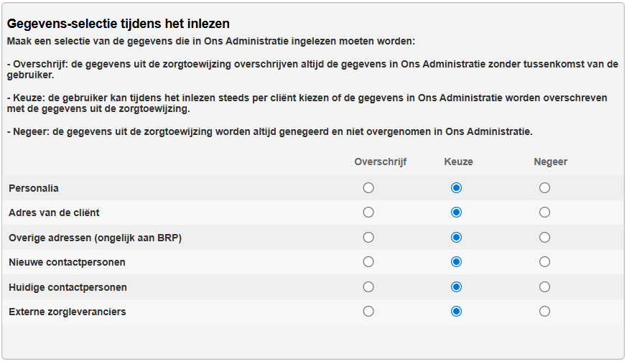The image size is (637, 364).
Task: Pick Keuze for Huidige contactpersonen
Action: click(x=456, y=286)
